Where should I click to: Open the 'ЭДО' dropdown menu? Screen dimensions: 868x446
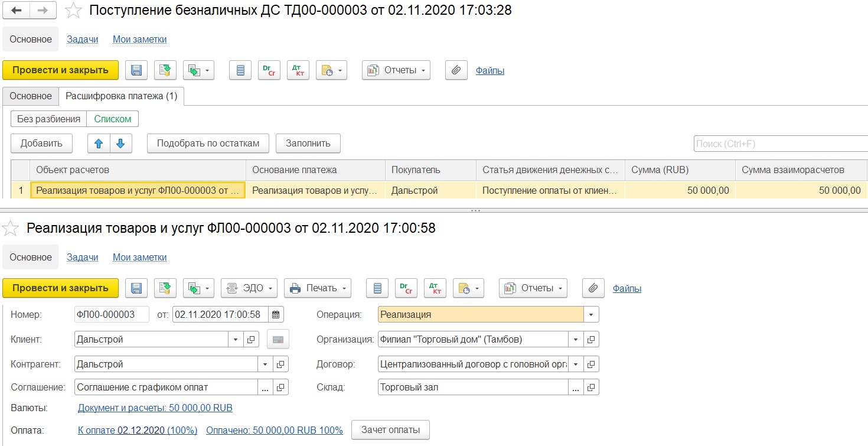coord(249,288)
